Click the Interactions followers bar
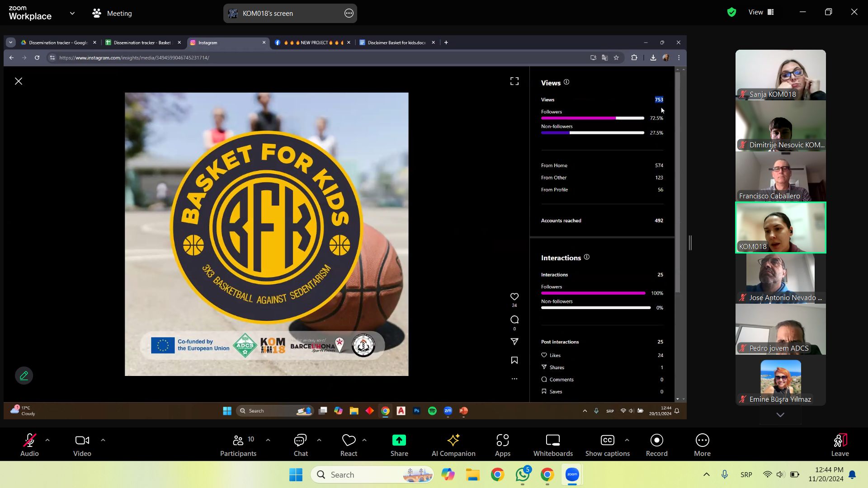The image size is (868, 488). [x=593, y=293]
